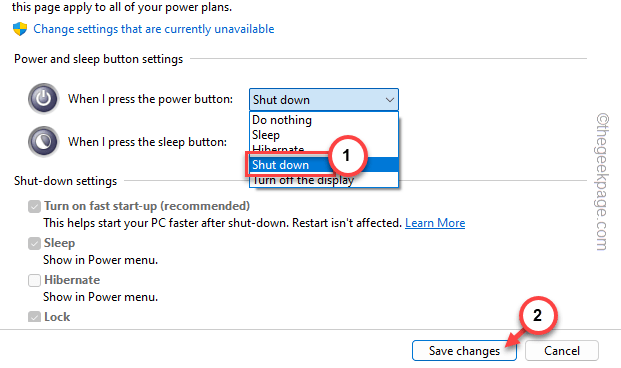Viewport: 621px width, 368px height.
Task: Click the UAC shield icon
Action: [x=20, y=29]
